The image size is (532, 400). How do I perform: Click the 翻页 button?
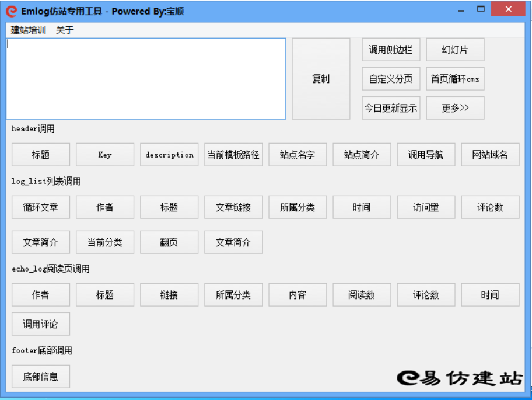click(169, 242)
